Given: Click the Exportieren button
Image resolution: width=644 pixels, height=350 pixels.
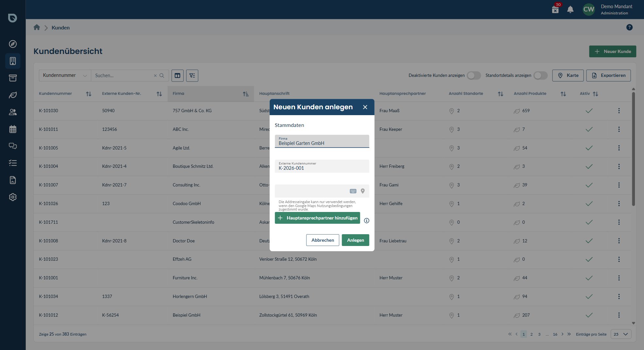Looking at the screenshot, I should pos(609,76).
